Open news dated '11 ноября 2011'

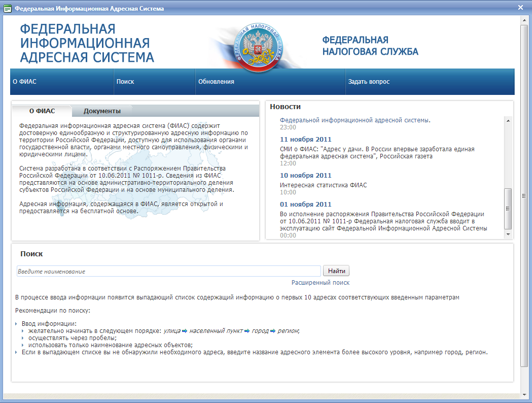305,139
